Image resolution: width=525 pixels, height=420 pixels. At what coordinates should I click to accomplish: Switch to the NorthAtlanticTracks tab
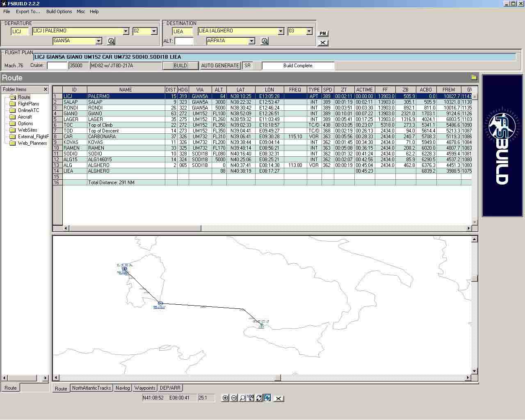[x=91, y=388]
